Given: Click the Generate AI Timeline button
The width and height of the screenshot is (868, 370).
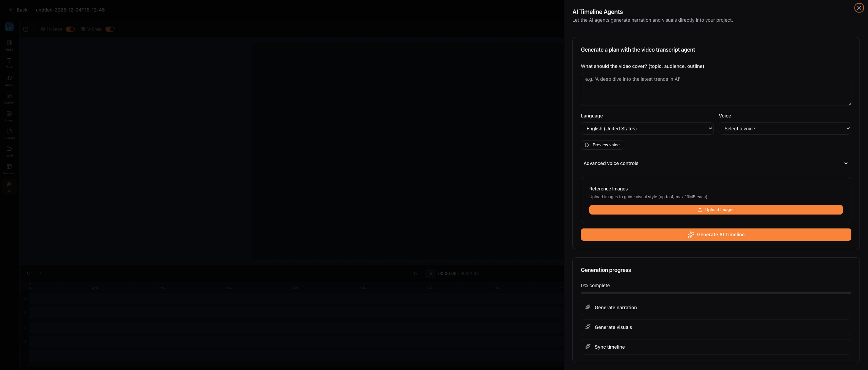Looking at the screenshot, I should [716, 235].
